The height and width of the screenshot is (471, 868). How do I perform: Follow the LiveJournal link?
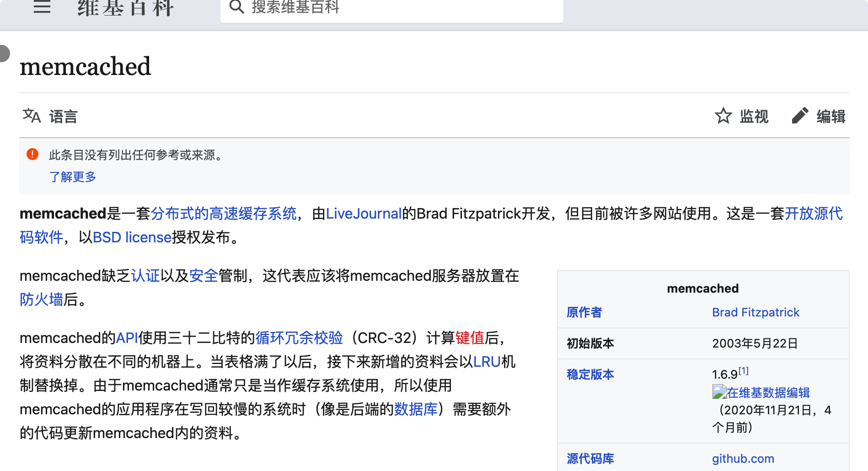tap(364, 214)
